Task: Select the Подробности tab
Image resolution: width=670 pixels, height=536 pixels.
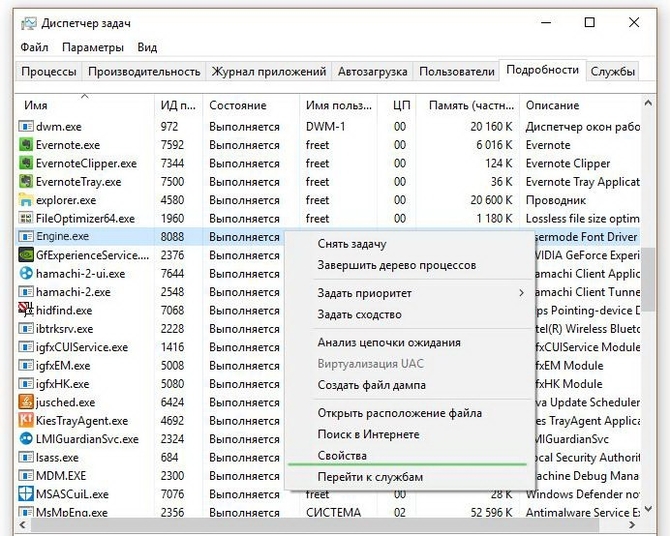Action: (x=542, y=70)
